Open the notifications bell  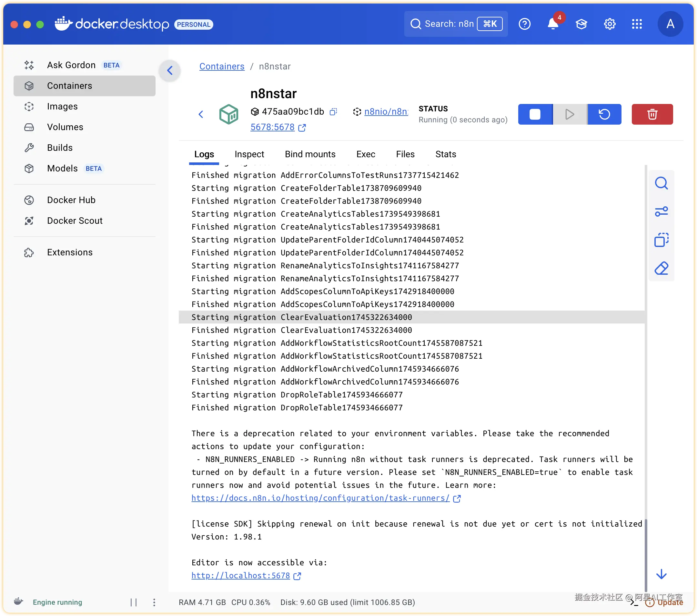click(x=553, y=24)
